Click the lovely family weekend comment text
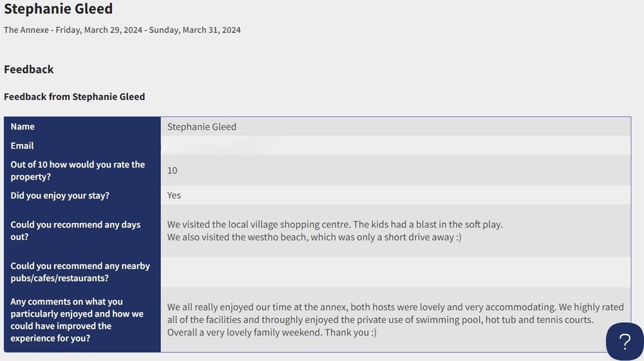The height and width of the screenshot is (361, 644). [x=272, y=333]
